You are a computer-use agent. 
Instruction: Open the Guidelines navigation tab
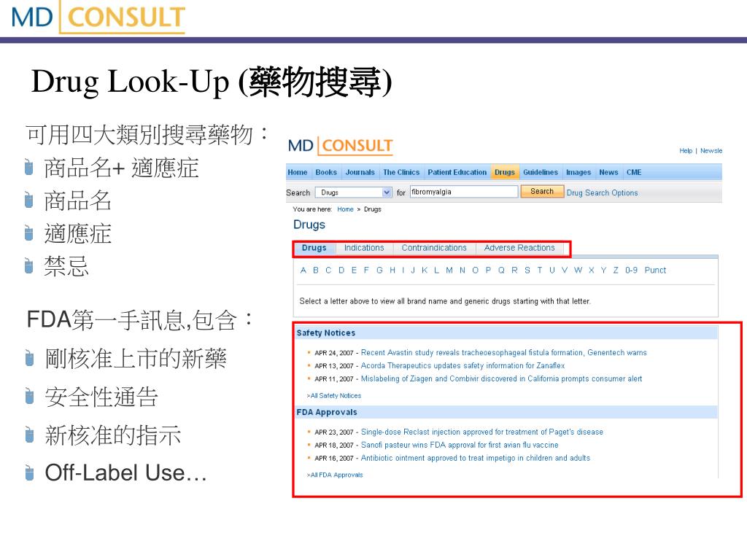coord(541,172)
